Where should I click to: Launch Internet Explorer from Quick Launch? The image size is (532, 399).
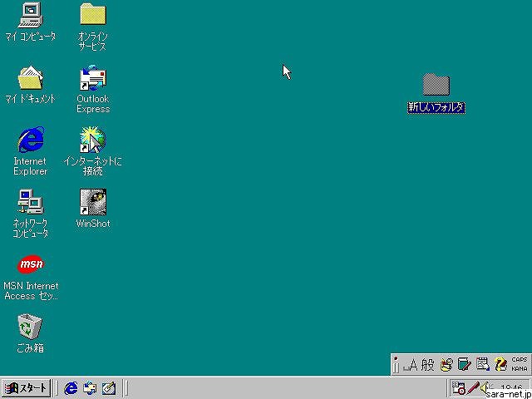[x=71, y=388]
